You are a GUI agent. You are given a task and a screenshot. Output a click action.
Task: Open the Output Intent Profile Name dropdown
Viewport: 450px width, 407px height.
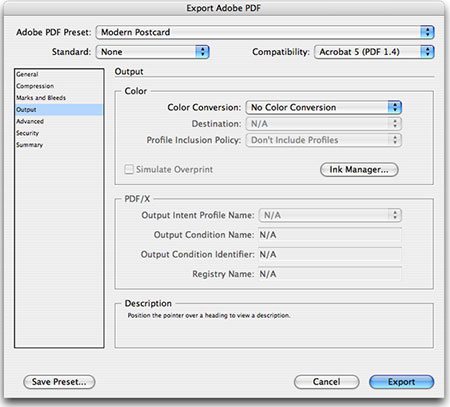point(330,215)
